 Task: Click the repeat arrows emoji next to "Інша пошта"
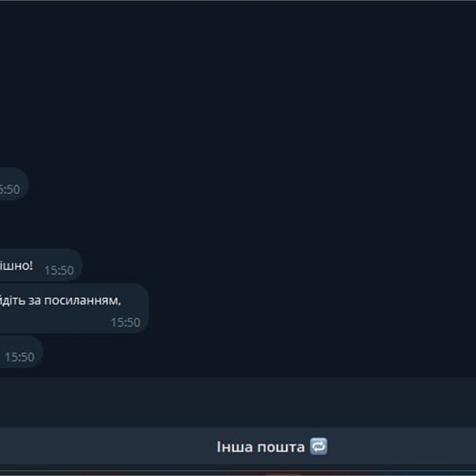pos(319,446)
